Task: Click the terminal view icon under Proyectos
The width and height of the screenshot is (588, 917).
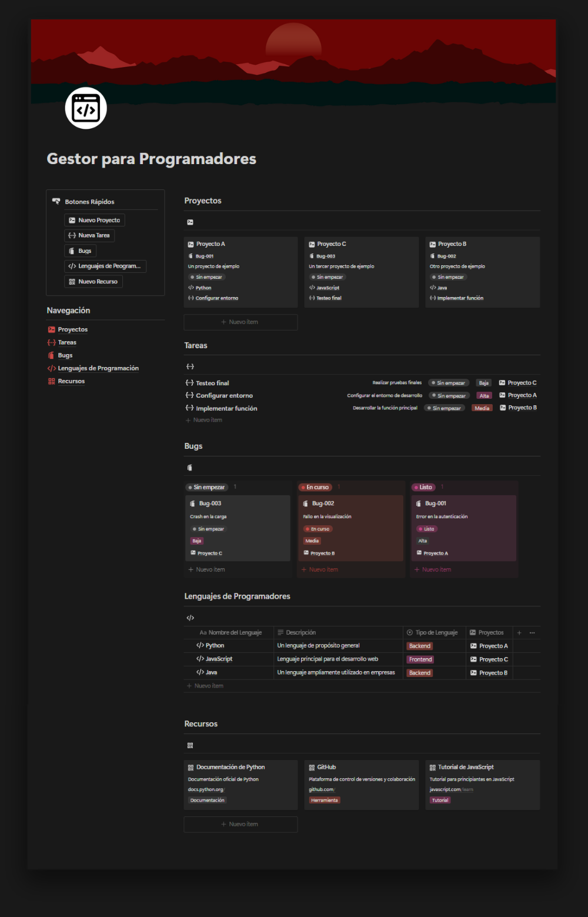Action: (x=190, y=222)
